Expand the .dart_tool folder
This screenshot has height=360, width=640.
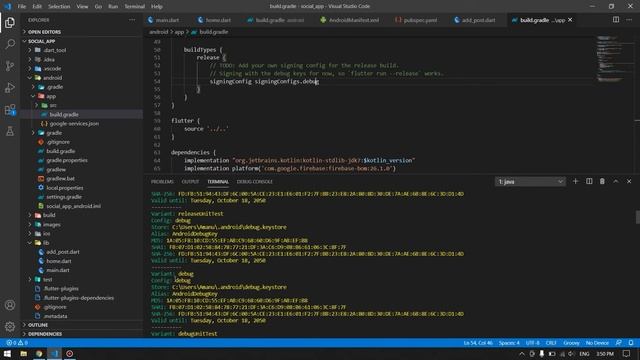point(55,50)
